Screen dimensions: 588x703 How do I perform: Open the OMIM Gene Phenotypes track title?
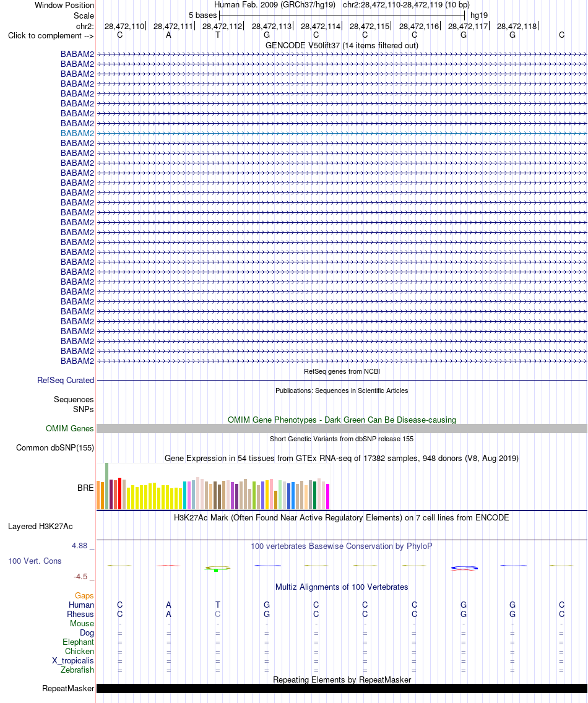coord(342,420)
